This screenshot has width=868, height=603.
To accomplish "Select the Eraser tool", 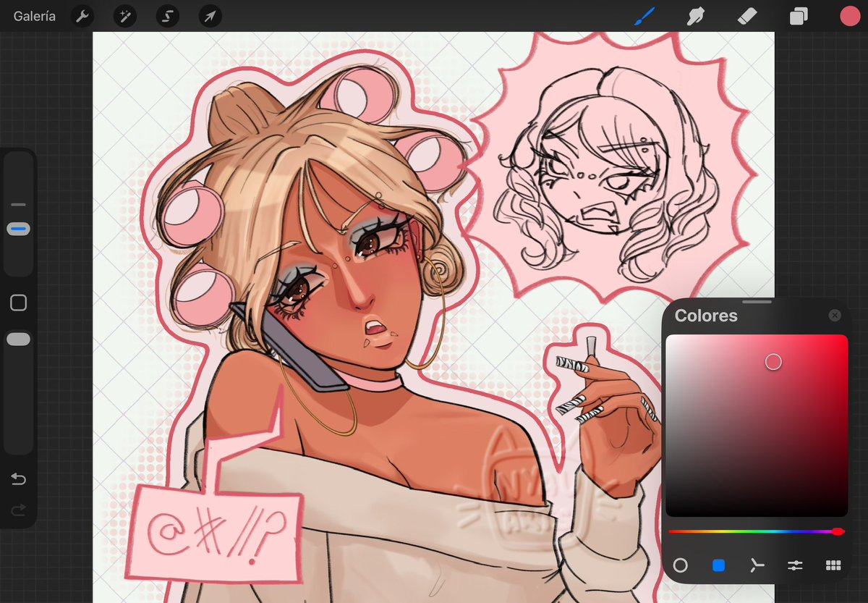I will click(x=746, y=16).
